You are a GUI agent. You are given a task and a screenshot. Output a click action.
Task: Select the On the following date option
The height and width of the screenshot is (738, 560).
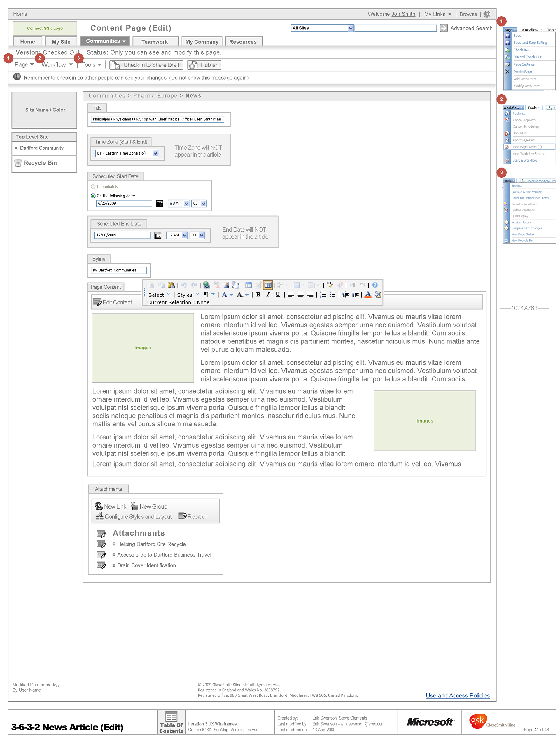(x=93, y=196)
